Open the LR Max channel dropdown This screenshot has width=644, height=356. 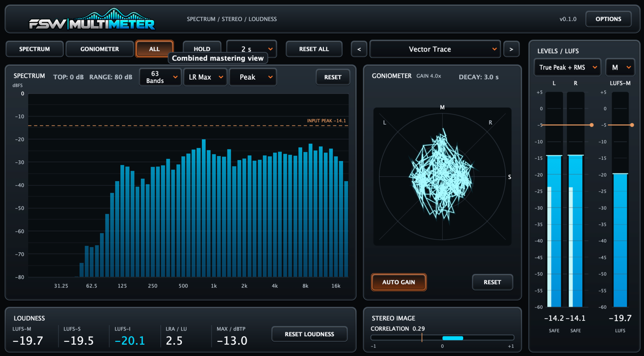click(205, 77)
